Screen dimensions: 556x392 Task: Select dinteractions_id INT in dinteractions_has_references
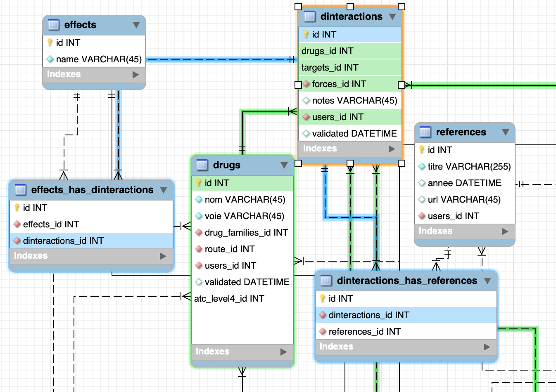(x=406, y=315)
